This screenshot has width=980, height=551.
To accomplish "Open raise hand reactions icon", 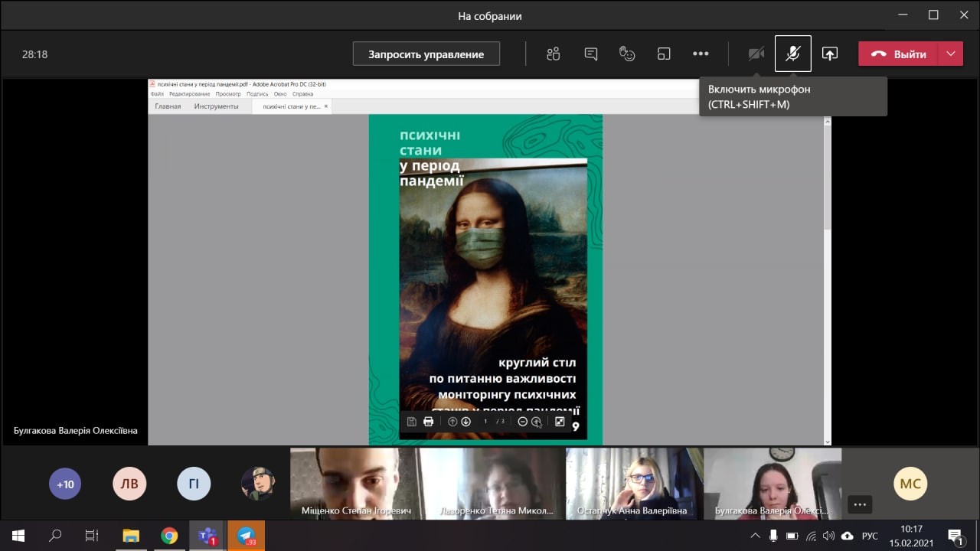I will coord(627,54).
